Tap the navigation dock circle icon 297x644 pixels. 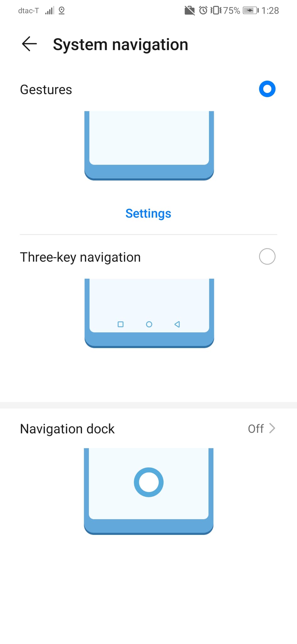149,482
